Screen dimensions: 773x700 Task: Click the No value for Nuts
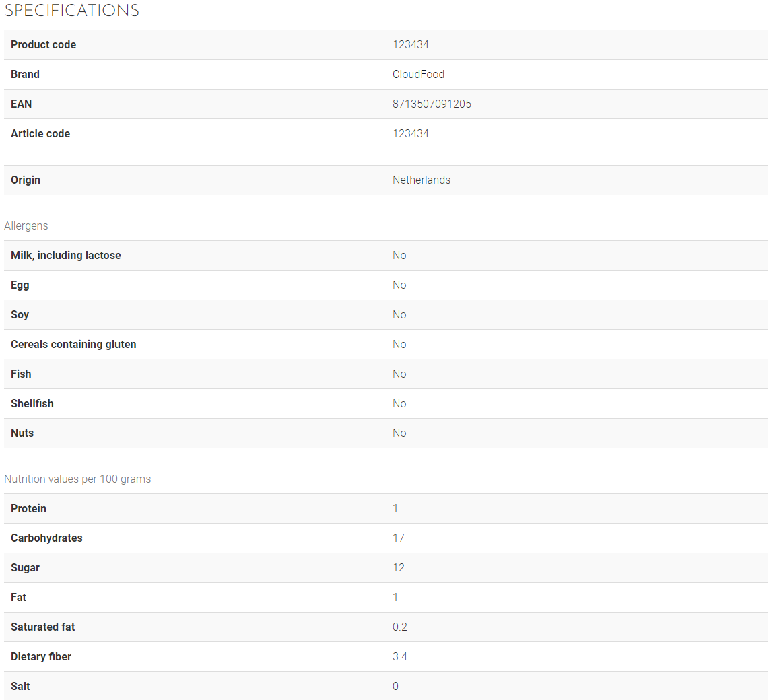click(399, 433)
